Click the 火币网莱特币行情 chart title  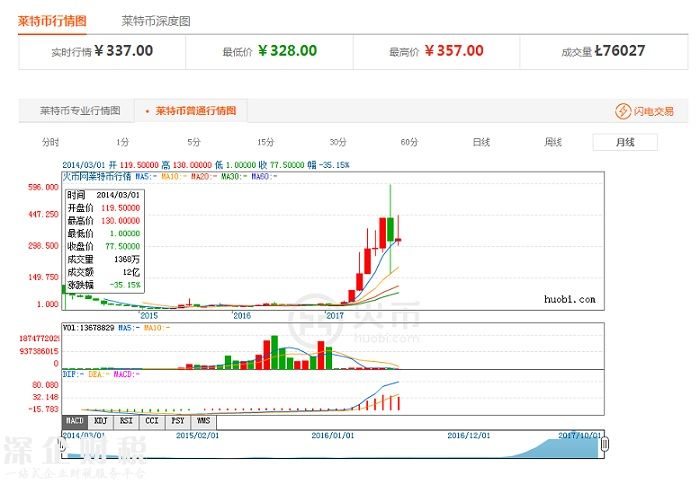coord(96,176)
